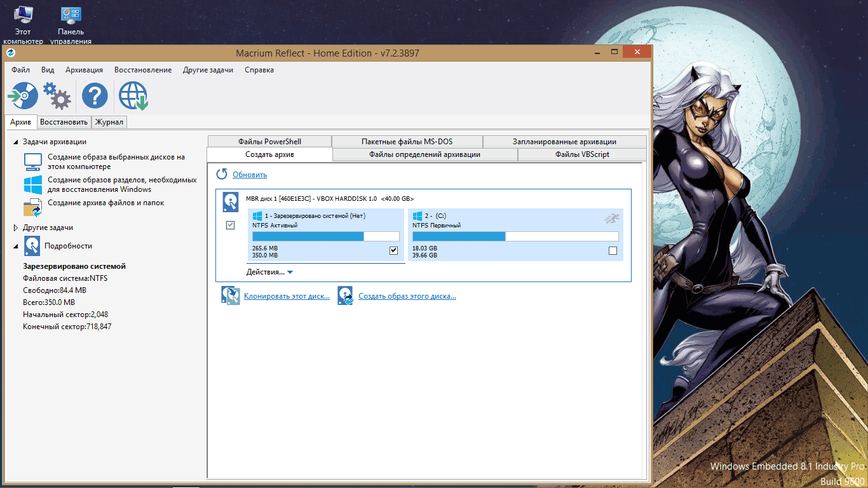Click partition 1 usage bar
This screenshot has width=868, height=488.
pos(326,236)
